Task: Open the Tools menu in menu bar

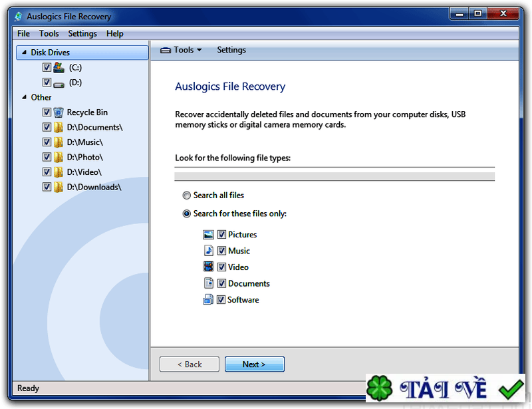Action: click(x=49, y=34)
